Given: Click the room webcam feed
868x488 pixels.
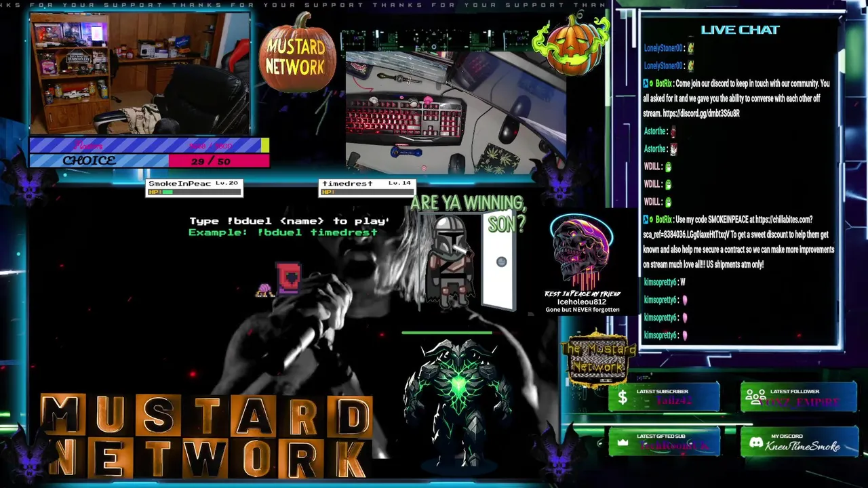Looking at the screenshot, I should click(140, 74).
